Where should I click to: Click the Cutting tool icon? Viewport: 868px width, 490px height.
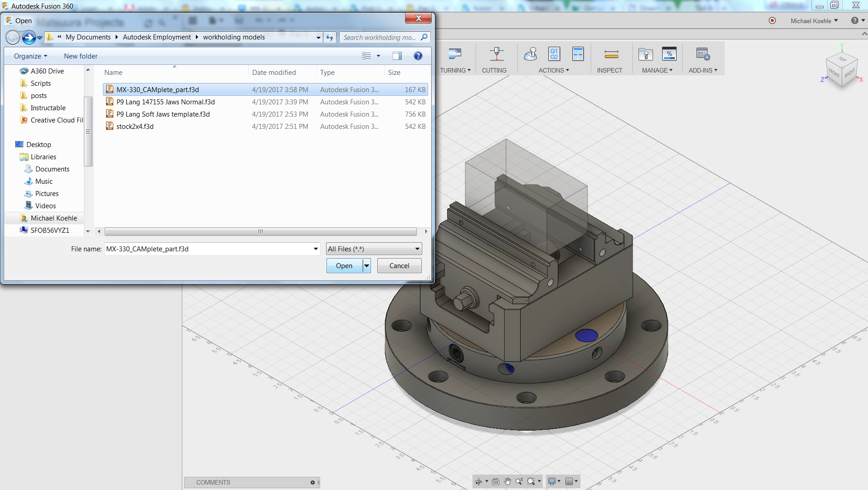tap(497, 54)
